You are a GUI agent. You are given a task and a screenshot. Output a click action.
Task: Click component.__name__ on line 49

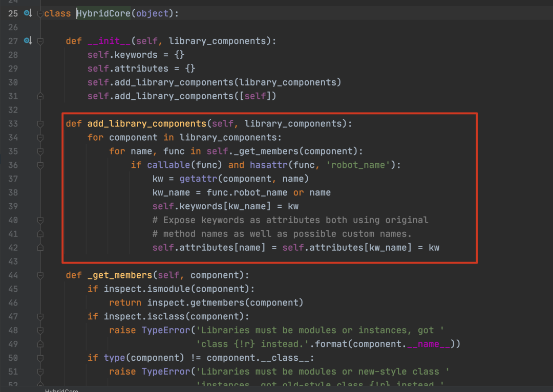coord(401,344)
